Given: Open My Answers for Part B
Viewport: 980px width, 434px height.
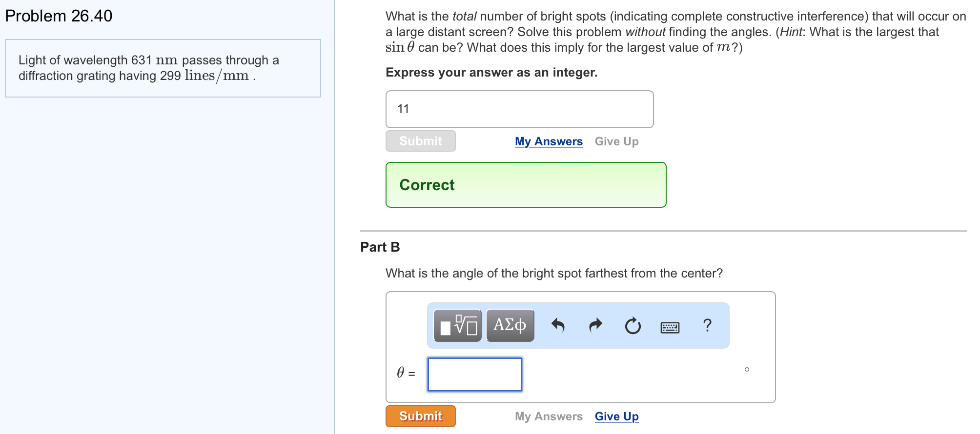Looking at the screenshot, I should pyautogui.click(x=549, y=416).
